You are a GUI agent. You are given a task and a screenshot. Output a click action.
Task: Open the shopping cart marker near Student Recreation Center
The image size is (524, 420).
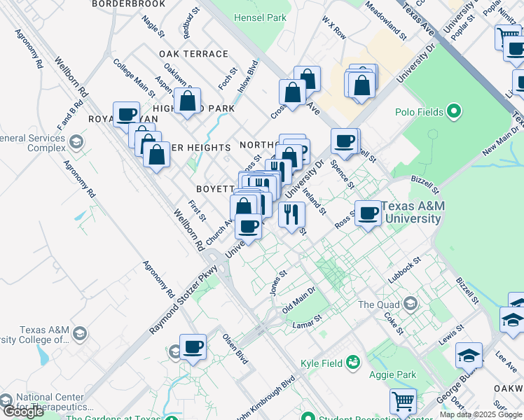click(403, 402)
